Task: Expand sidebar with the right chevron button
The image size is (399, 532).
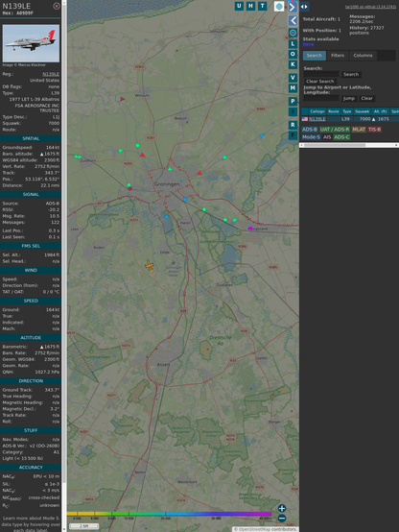Action: click(293, 7)
